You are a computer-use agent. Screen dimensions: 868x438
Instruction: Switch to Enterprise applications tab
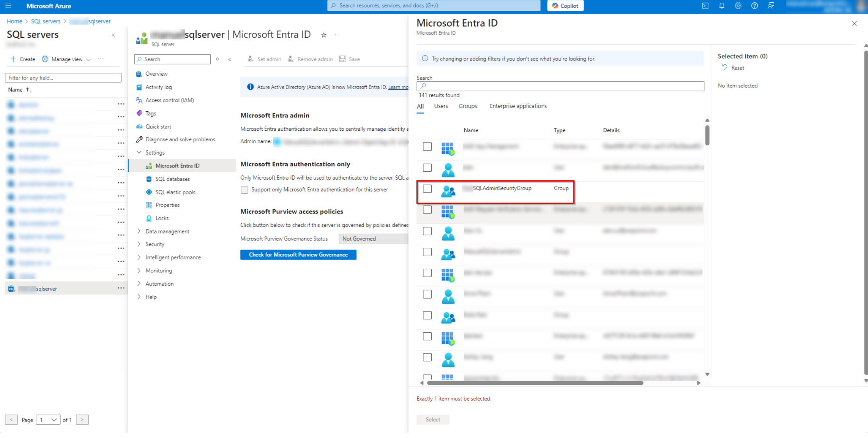pos(518,106)
